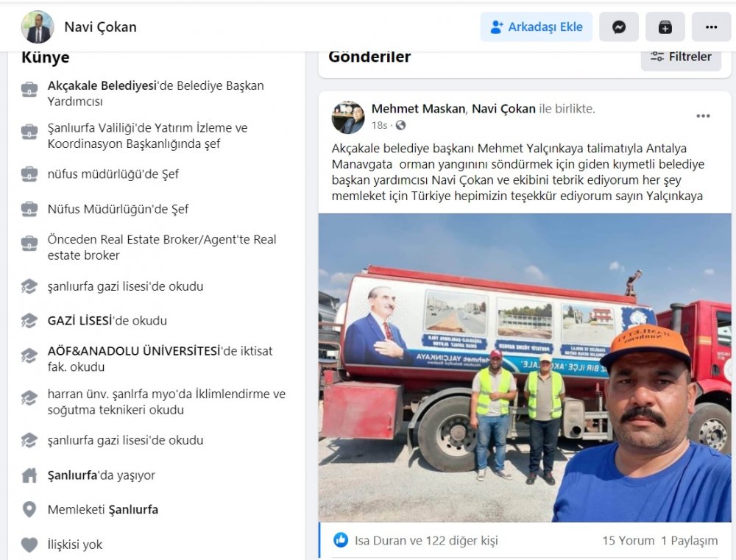Image resolution: width=736 pixels, height=560 pixels.
Task: Click the heart icon beside İlişkisi yok
Action: click(x=29, y=545)
